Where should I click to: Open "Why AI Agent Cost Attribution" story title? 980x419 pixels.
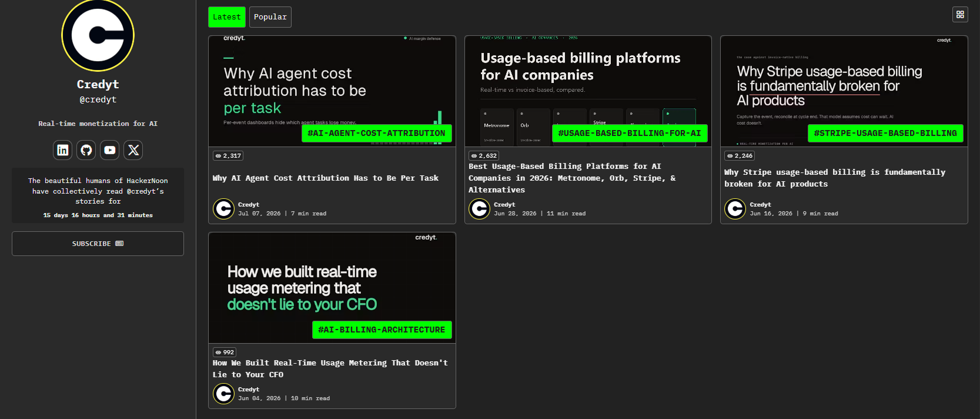(326, 178)
